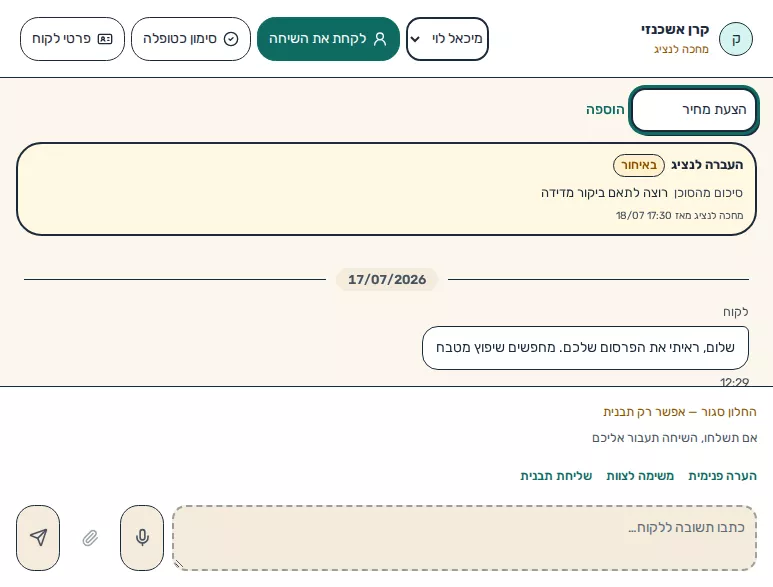This screenshot has width=773, height=587.
Task: Click the סימון כטופלה button
Action: coord(191,39)
